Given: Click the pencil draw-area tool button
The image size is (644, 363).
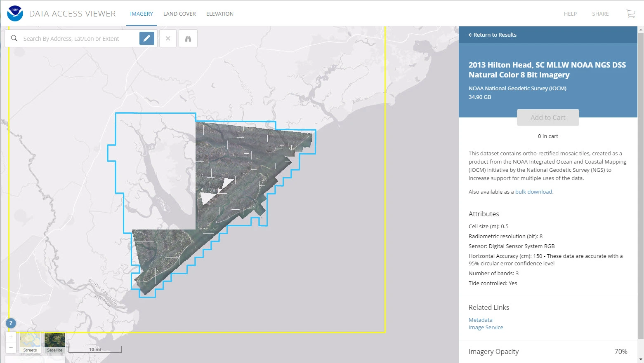Looking at the screenshot, I should [x=146, y=38].
